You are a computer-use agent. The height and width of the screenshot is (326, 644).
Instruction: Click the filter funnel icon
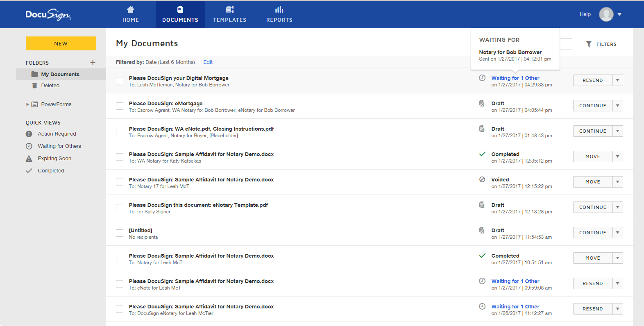(x=589, y=44)
